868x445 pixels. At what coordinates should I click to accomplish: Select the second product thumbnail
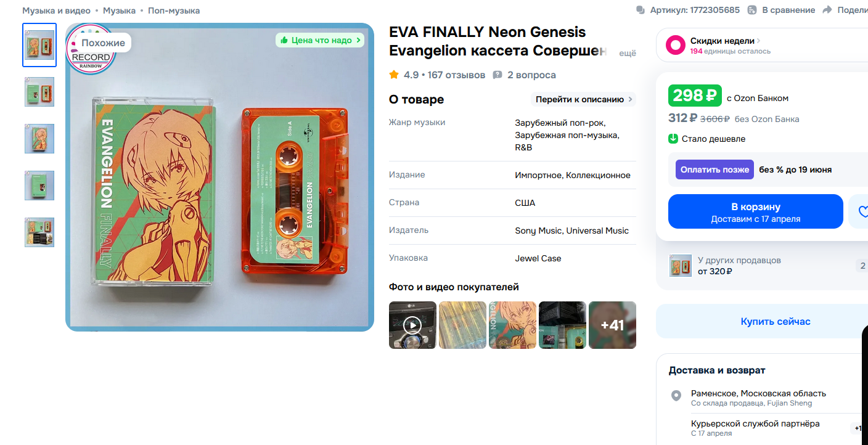click(39, 92)
